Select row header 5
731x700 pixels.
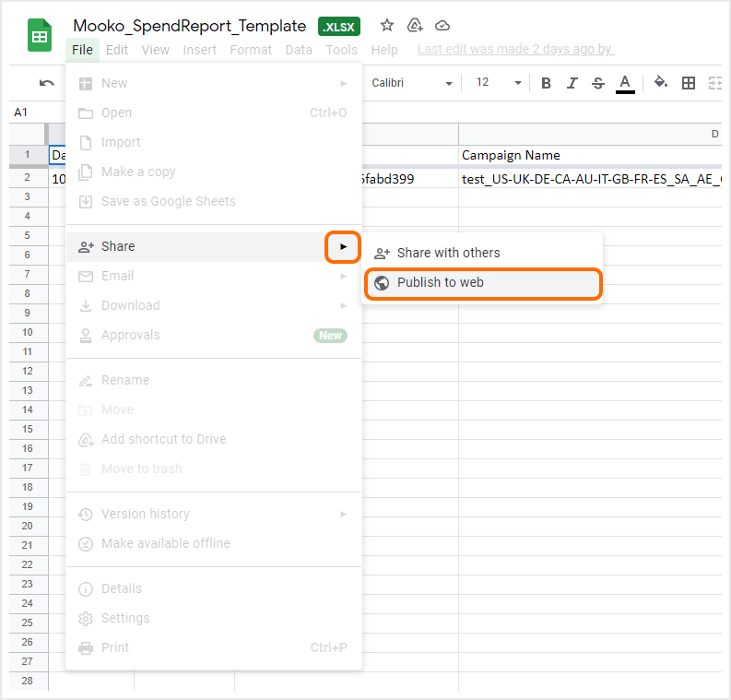click(x=28, y=236)
